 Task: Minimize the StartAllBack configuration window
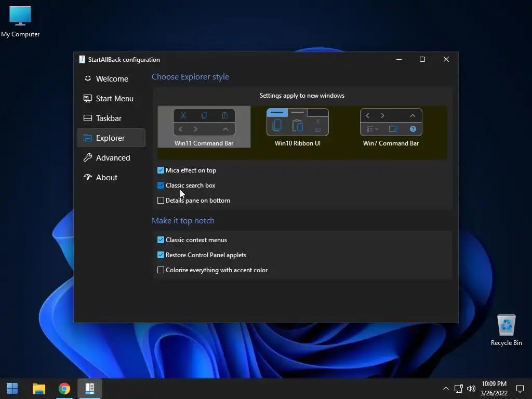click(x=399, y=59)
